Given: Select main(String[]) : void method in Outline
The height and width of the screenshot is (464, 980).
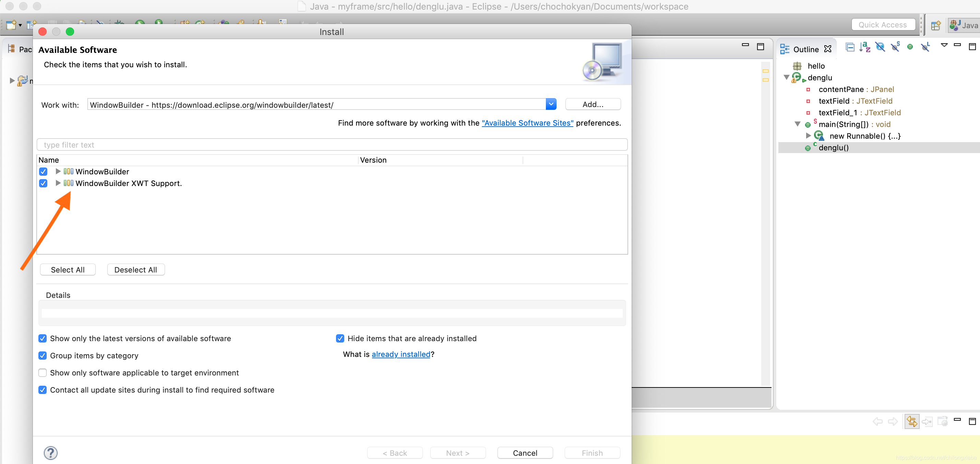Looking at the screenshot, I should (854, 125).
